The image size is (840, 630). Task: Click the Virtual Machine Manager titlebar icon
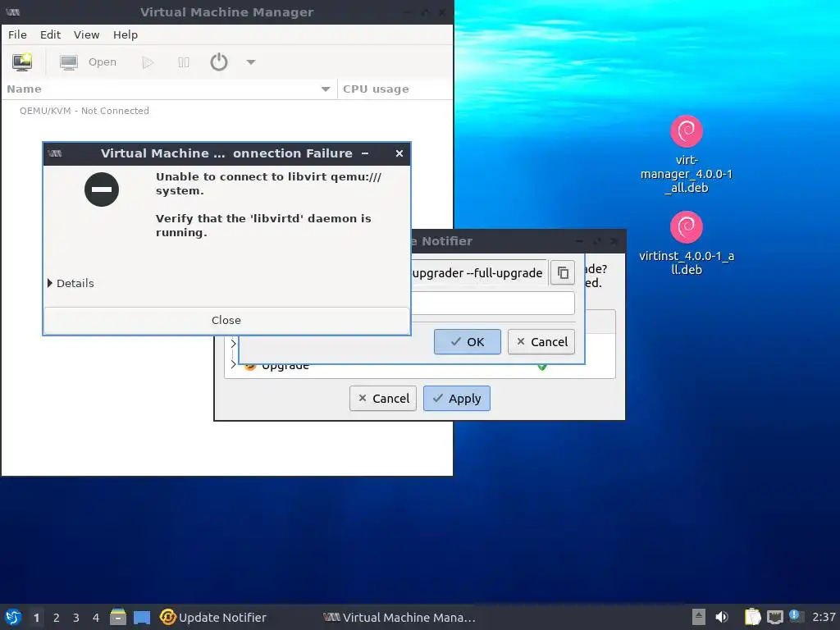[13, 11]
